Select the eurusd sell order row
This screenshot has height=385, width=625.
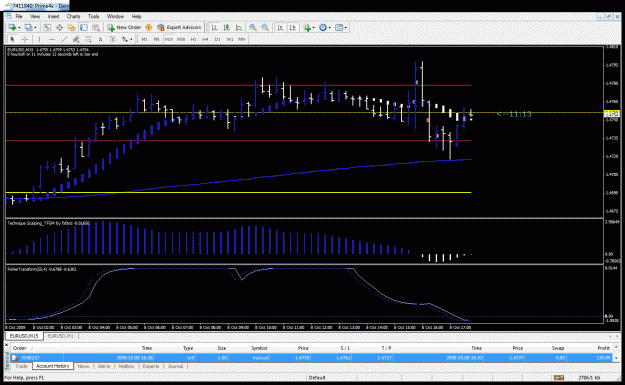[x=312, y=358]
